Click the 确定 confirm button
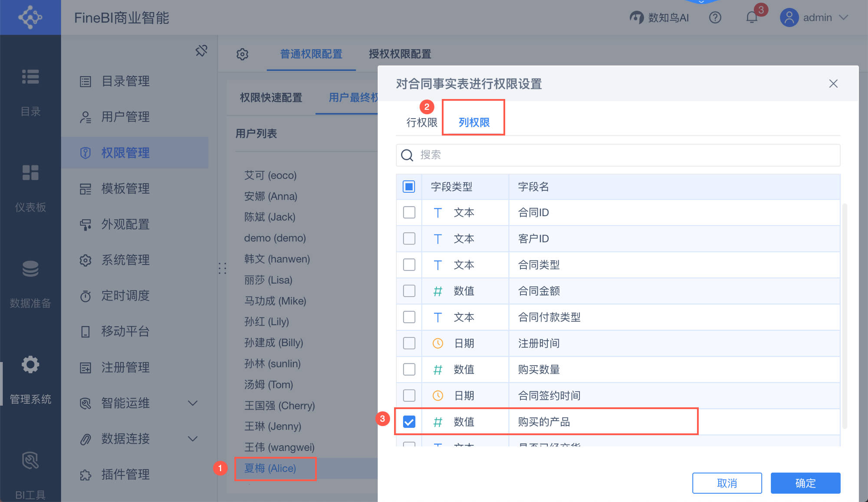The width and height of the screenshot is (868, 502). click(805, 483)
